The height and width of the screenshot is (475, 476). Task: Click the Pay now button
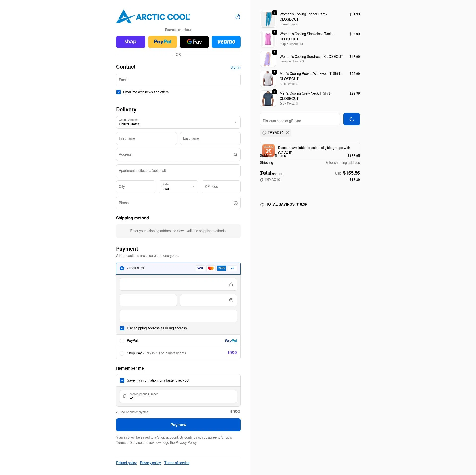pyautogui.click(x=178, y=425)
